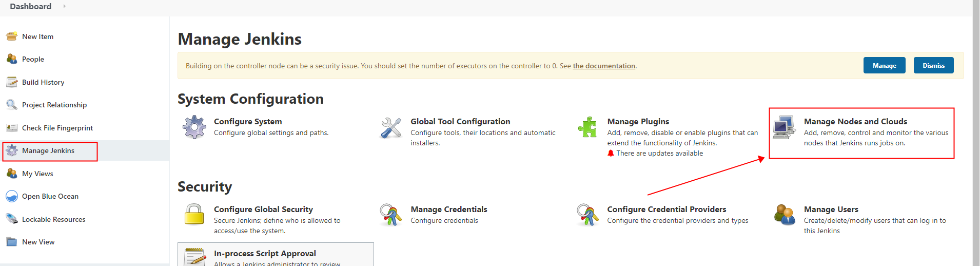Screen dimensions: 980x266
Task: Click the Open Blue Ocean icon
Action: (12, 196)
